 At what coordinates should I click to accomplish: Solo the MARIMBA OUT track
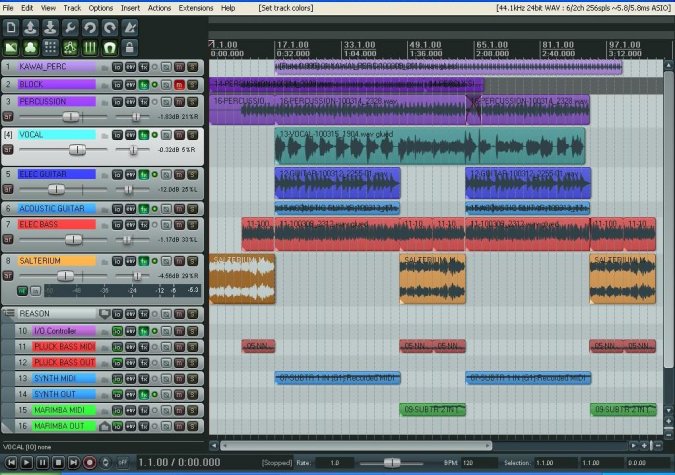[192, 426]
